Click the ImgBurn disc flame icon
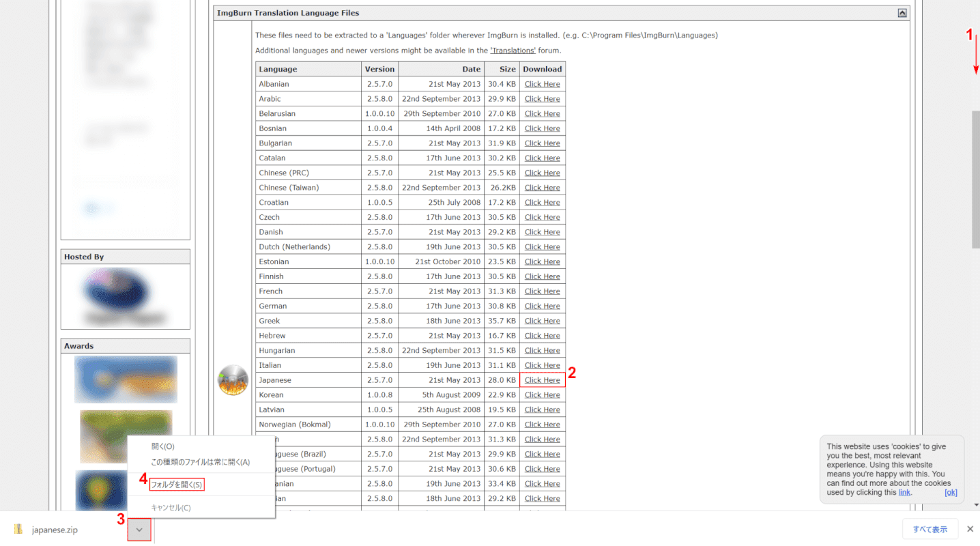The width and height of the screenshot is (980, 546). coord(233,380)
